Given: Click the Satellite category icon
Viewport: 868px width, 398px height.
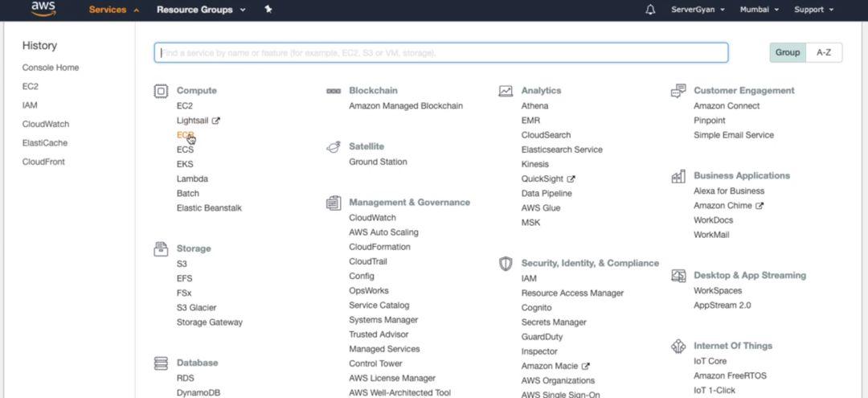Looking at the screenshot, I should tap(334, 146).
